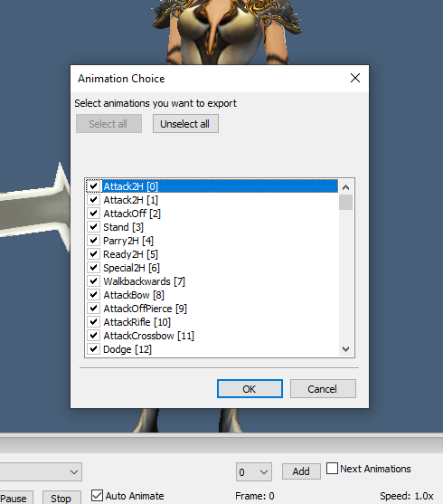
Task: Select the Attack2H [0] highlighted row
Action: click(x=212, y=186)
